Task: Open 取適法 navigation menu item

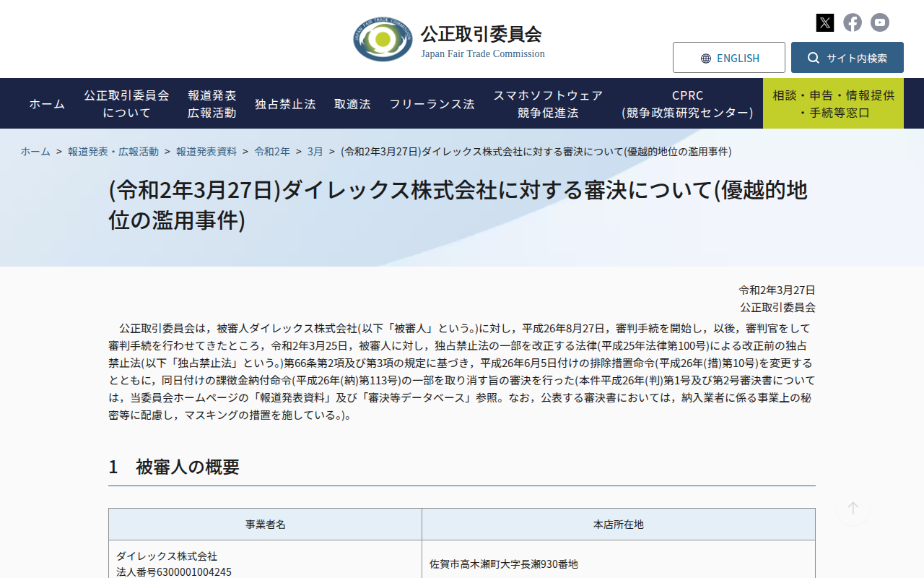Action: point(352,104)
